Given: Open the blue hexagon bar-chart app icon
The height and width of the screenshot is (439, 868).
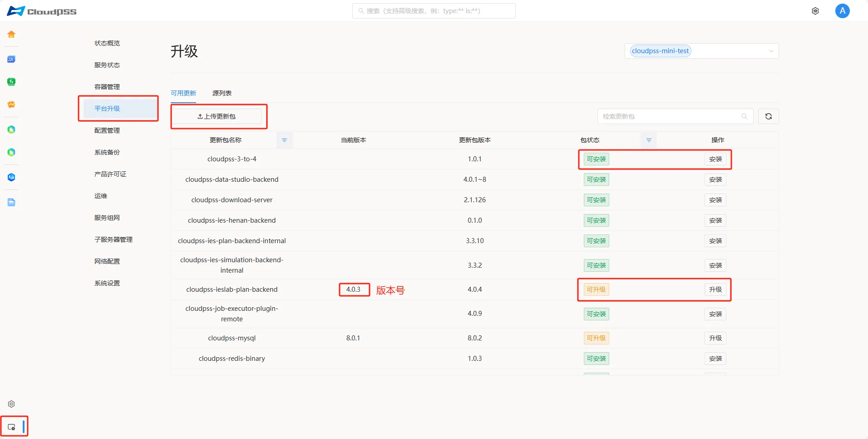Looking at the screenshot, I should tap(11, 177).
